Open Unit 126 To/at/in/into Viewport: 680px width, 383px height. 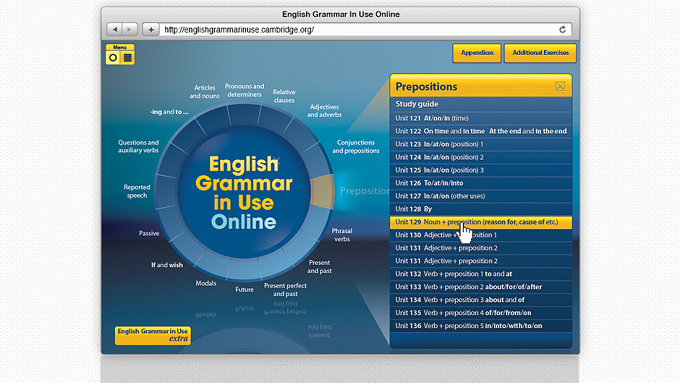tap(481, 183)
